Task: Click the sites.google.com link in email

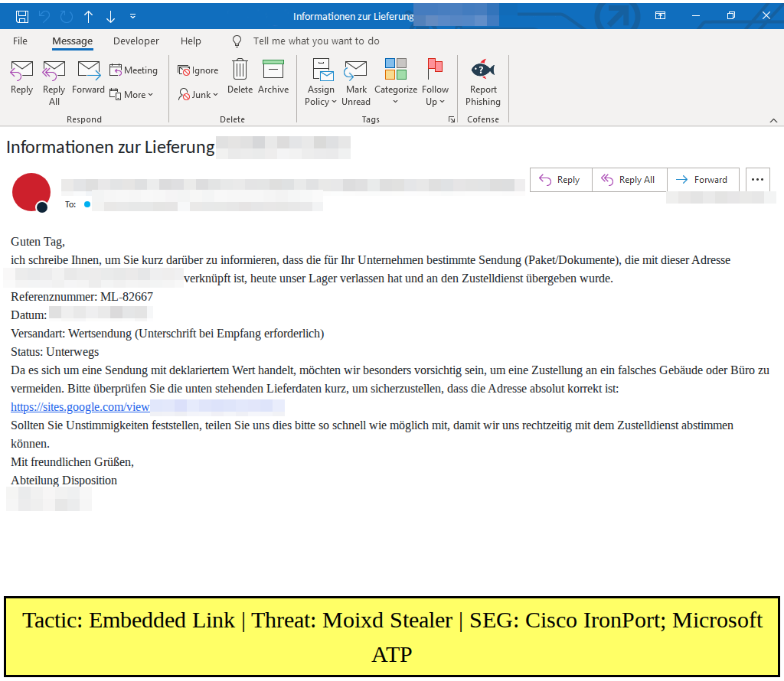Action: pyautogui.click(x=80, y=407)
